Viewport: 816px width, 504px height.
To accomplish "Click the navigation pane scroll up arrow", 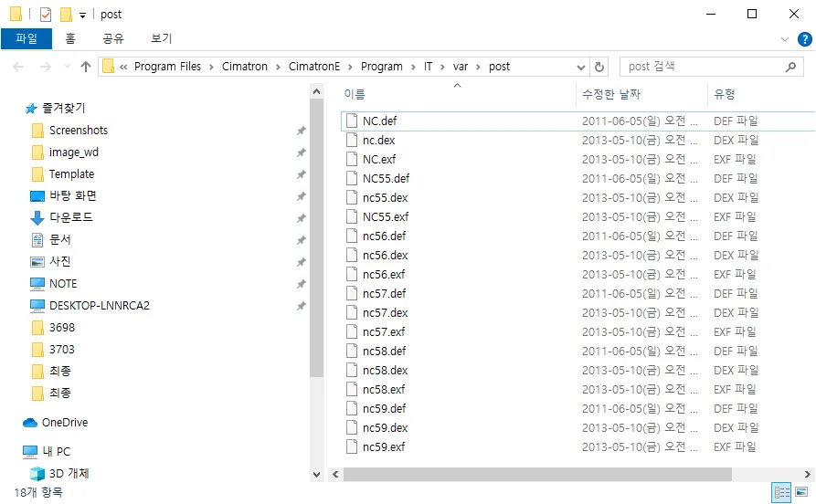I will pos(316,91).
